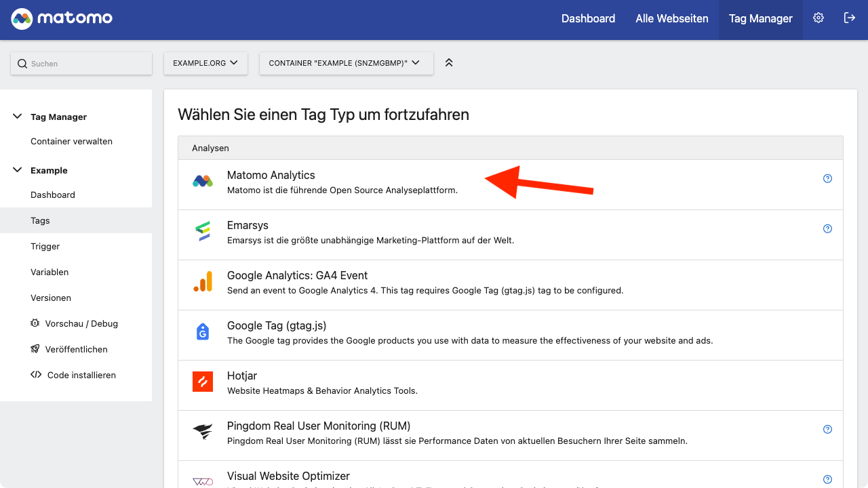Click the Analysen category header
Viewport: 868px width, 488px height.
tap(511, 148)
